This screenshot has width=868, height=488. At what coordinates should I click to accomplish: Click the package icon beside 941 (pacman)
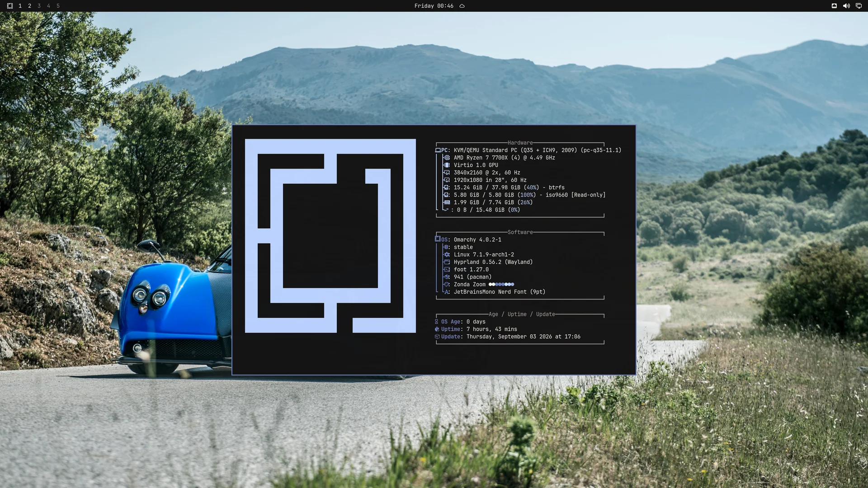447,277
